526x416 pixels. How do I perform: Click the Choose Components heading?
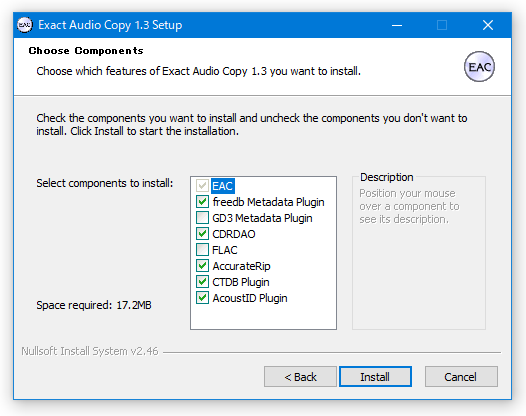tap(86, 51)
